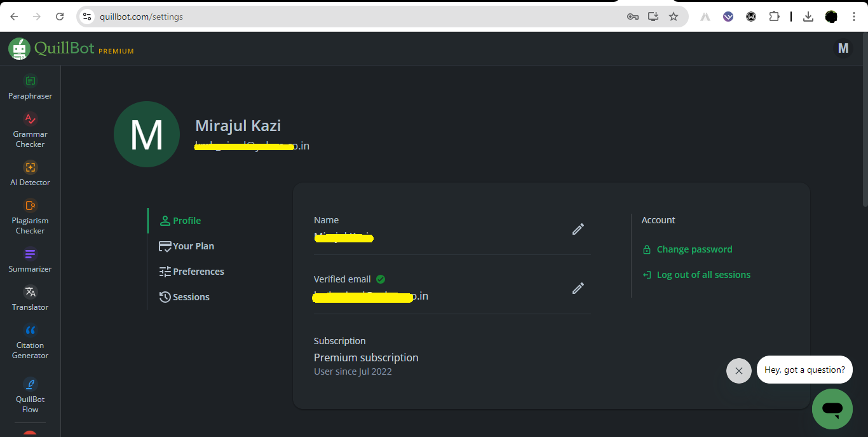
Task: Click the pencil icon to edit Name
Action: point(578,229)
